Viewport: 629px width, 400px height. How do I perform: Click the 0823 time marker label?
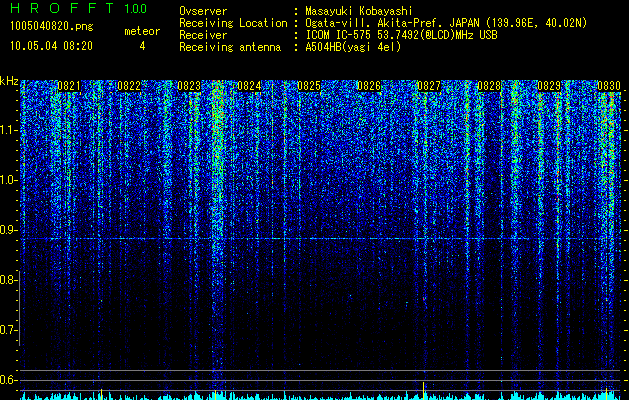(x=189, y=86)
